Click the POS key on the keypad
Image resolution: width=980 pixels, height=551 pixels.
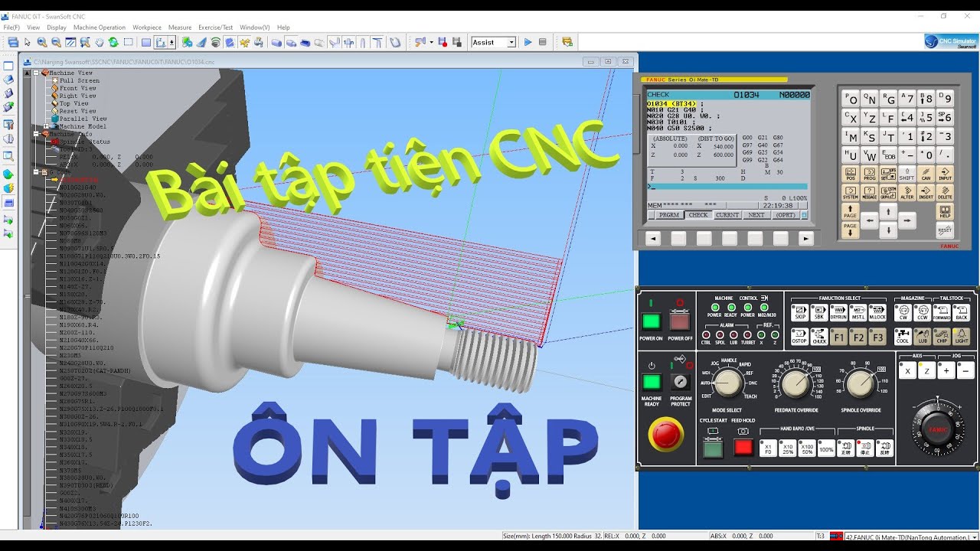click(x=850, y=174)
